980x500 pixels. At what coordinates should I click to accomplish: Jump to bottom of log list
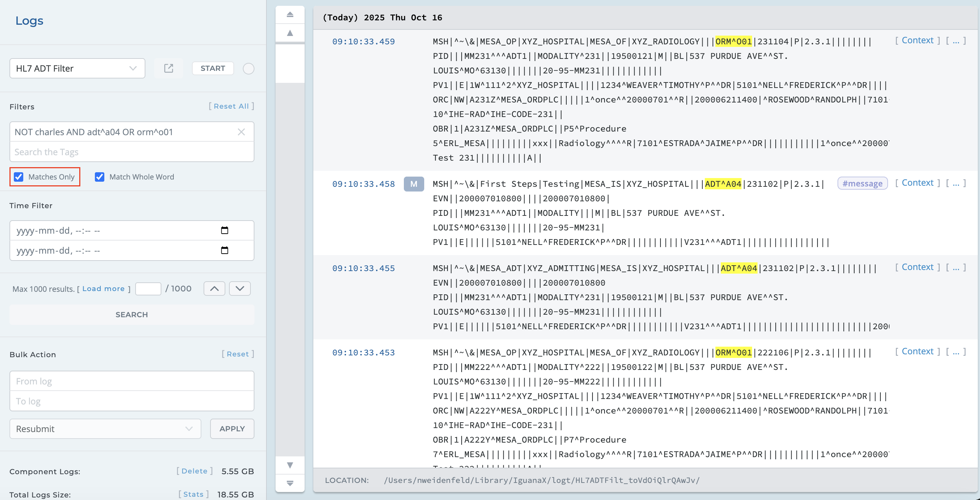290,483
